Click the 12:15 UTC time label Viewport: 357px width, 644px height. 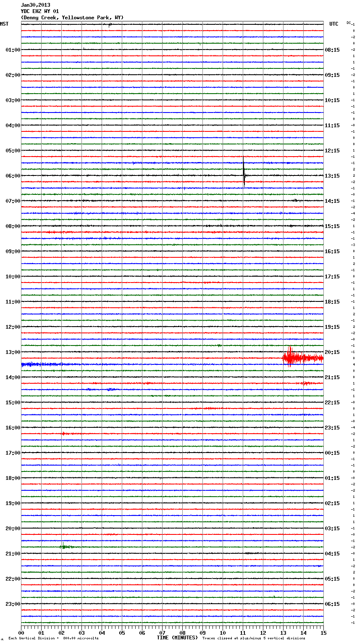(332, 151)
